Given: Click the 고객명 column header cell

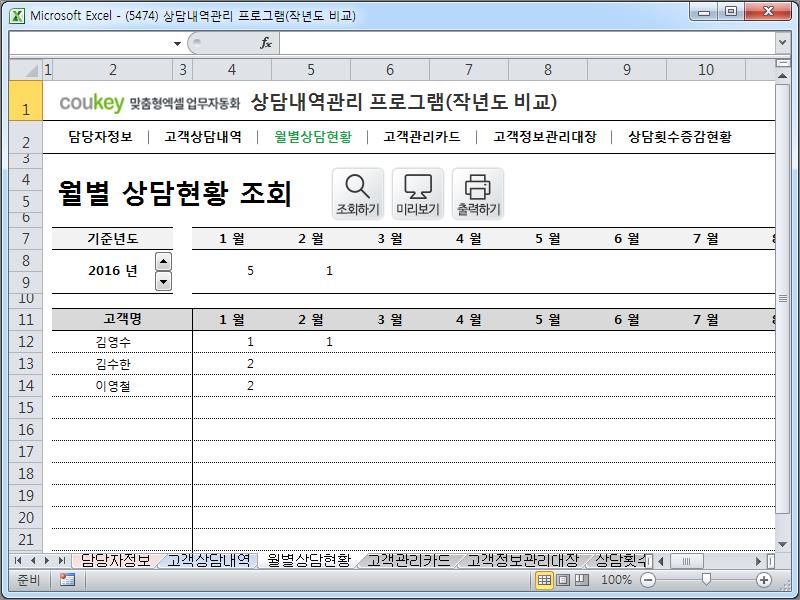Looking at the screenshot, I should (x=122, y=319).
